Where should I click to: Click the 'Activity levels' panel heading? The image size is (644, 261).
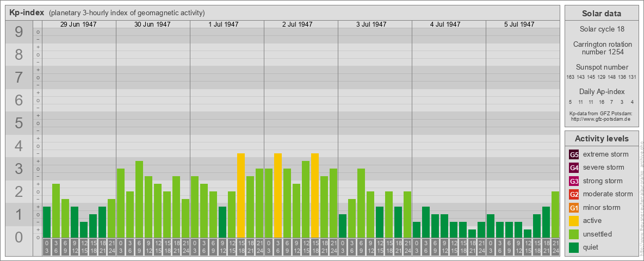click(x=602, y=139)
